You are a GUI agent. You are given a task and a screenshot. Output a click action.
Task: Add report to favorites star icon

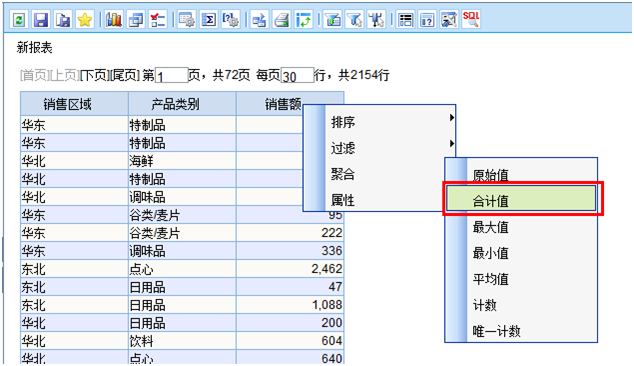(85, 19)
